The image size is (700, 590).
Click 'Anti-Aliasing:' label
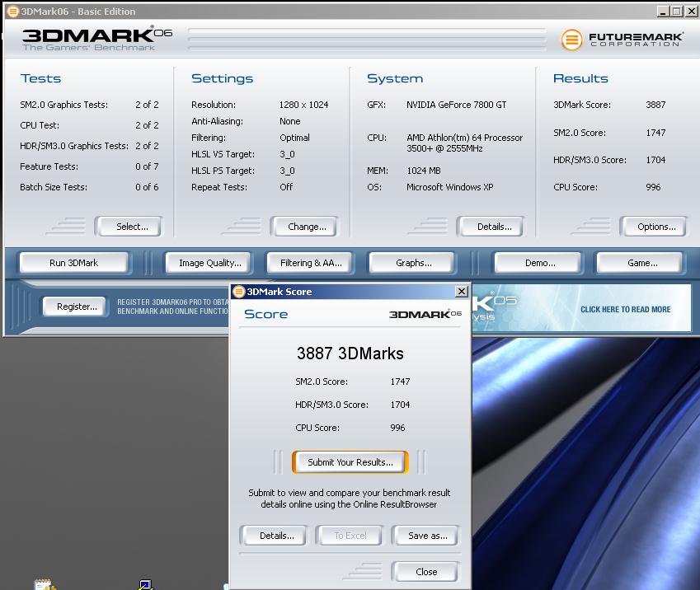point(217,121)
